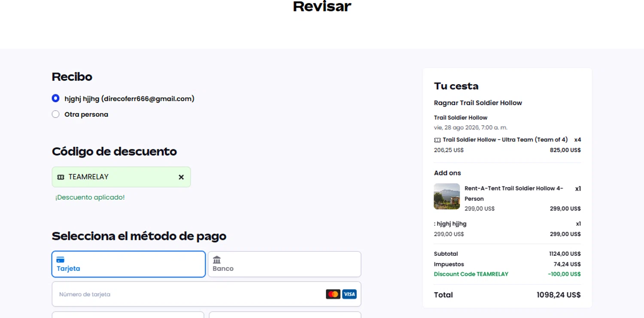Screen dimensions: 644x318
Task: Click the Total amount 1098,24 US$
Action: pos(559,295)
